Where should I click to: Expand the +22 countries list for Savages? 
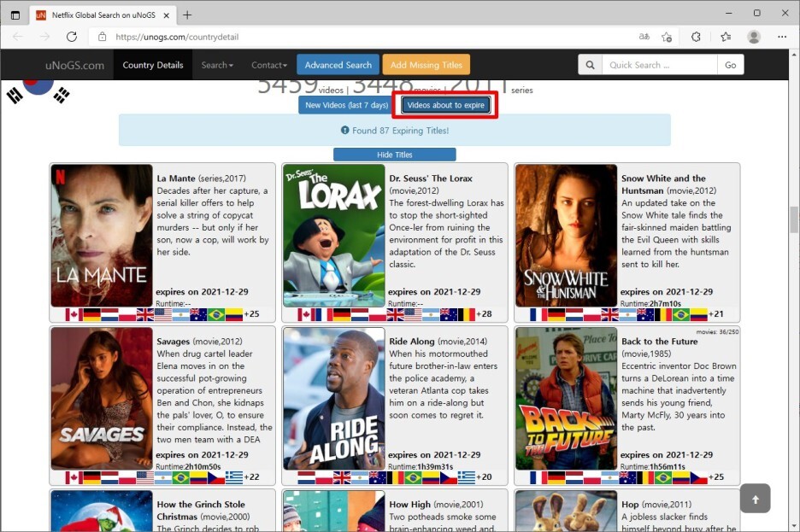251,477
